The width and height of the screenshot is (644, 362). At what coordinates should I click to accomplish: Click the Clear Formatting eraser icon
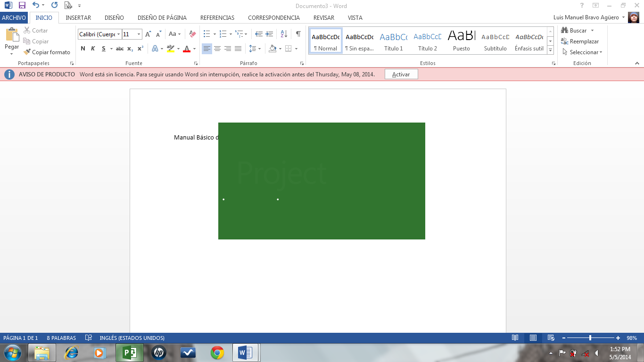point(192,34)
